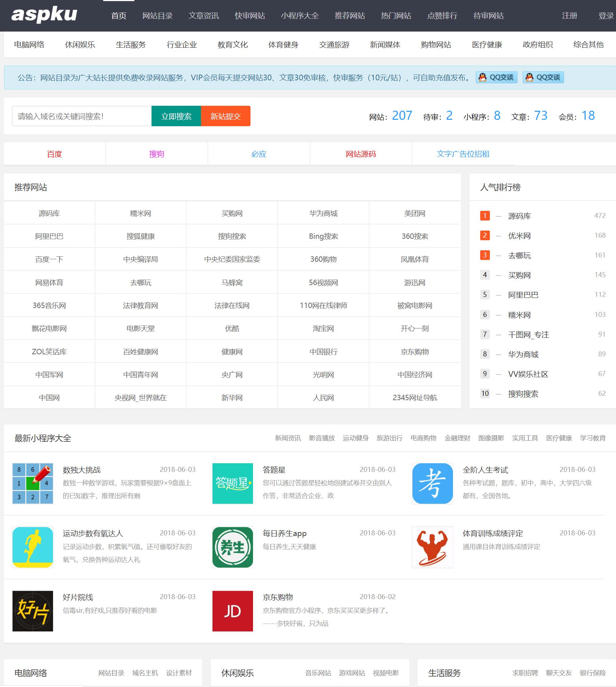Open the 网站源码 red link
Screen dimensions: 616x687
click(361, 154)
